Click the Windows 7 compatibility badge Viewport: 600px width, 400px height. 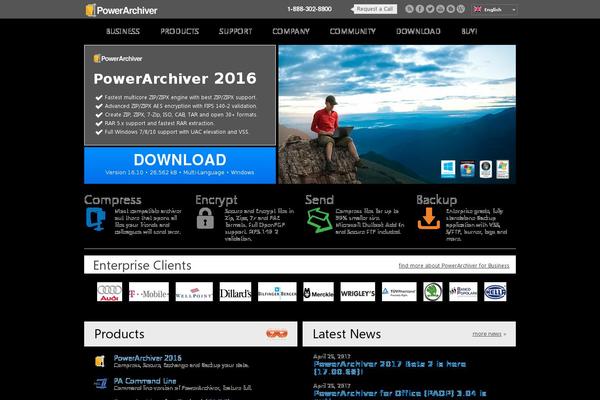point(467,169)
